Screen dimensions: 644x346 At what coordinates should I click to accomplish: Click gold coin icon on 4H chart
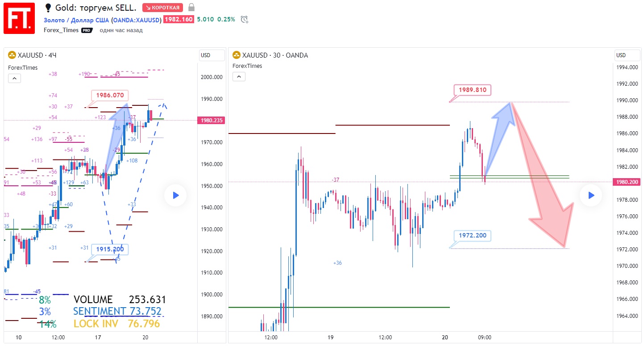(x=12, y=55)
